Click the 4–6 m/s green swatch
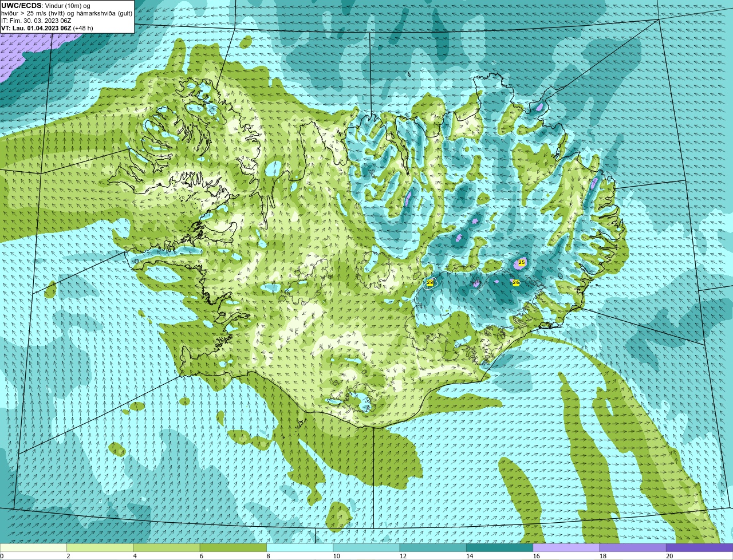The image size is (733, 560). (x=167, y=547)
